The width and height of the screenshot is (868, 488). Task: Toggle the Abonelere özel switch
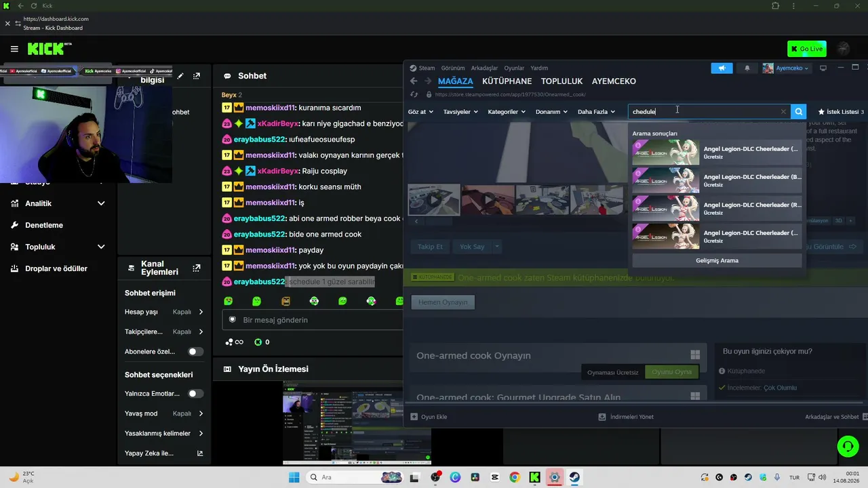195,352
